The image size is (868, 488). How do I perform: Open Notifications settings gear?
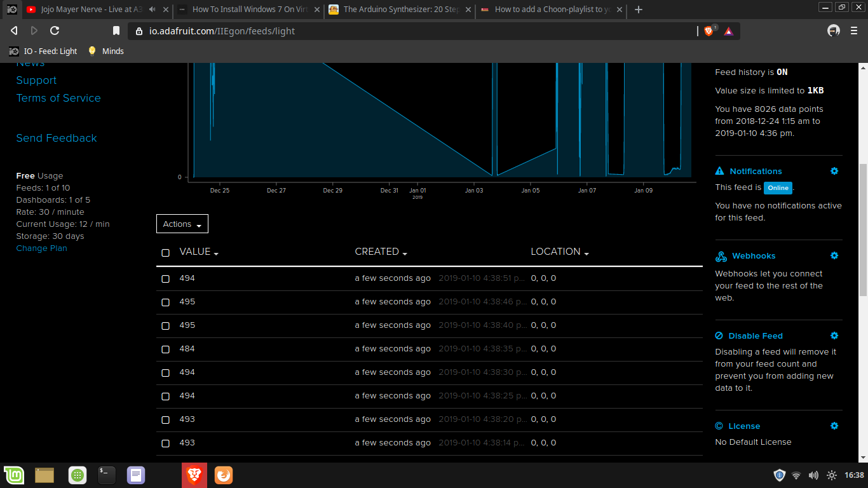pyautogui.click(x=834, y=171)
